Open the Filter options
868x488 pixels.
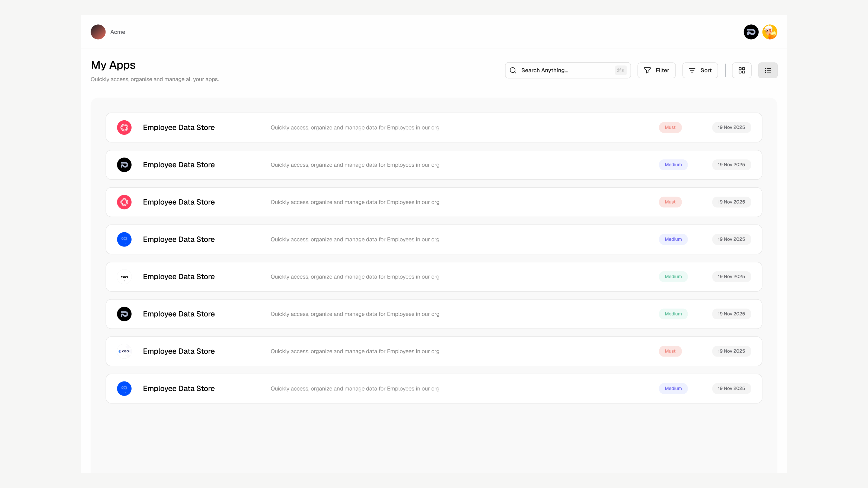pos(656,70)
